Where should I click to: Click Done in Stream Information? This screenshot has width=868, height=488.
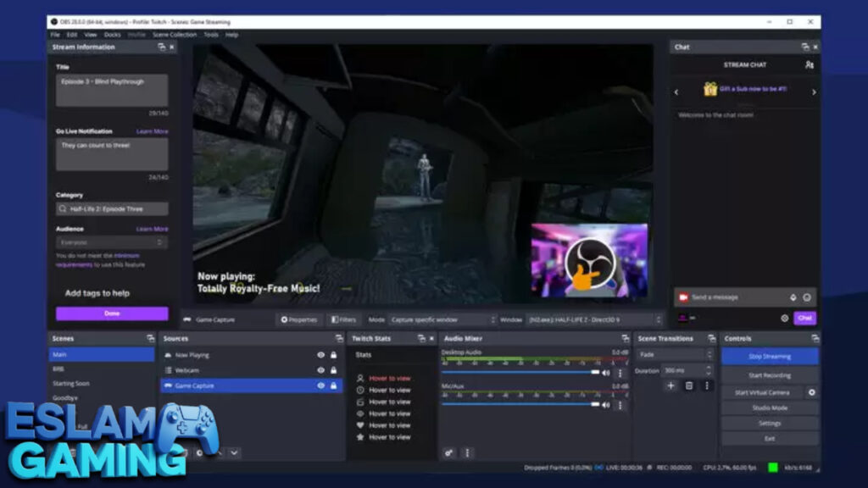pos(112,313)
